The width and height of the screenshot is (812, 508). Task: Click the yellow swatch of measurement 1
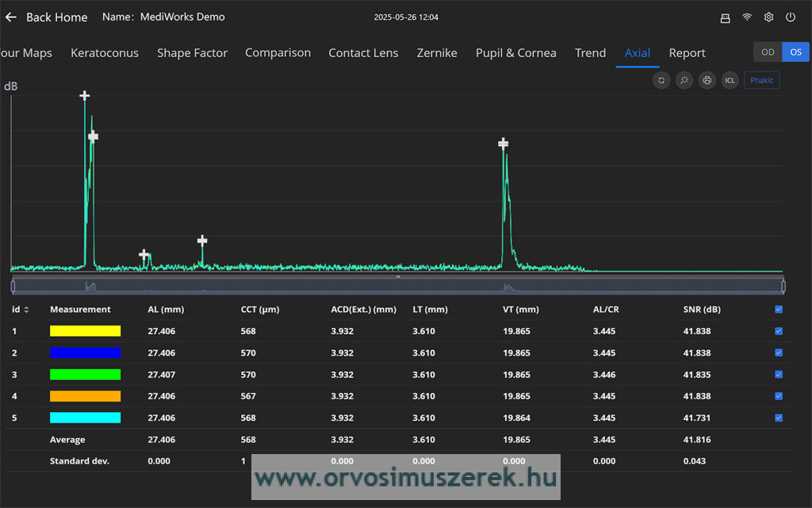point(85,331)
